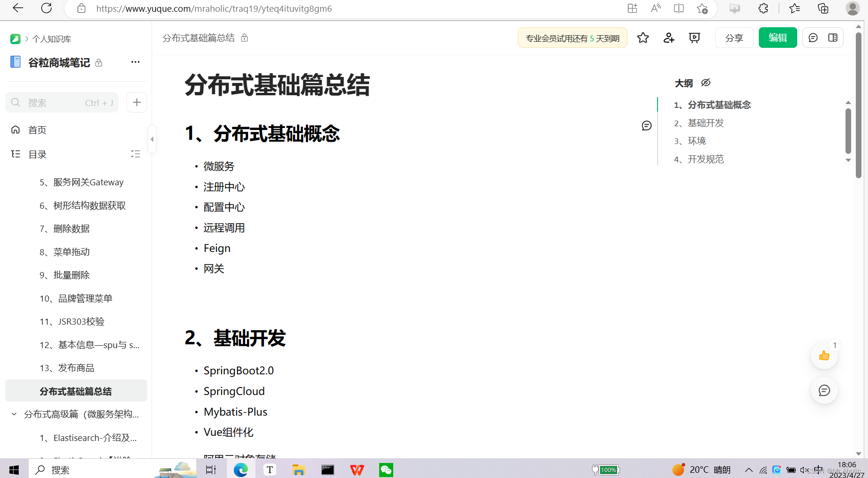Toggle the sidebar layout icon beside comments
The image size is (868, 478).
pos(833,38)
